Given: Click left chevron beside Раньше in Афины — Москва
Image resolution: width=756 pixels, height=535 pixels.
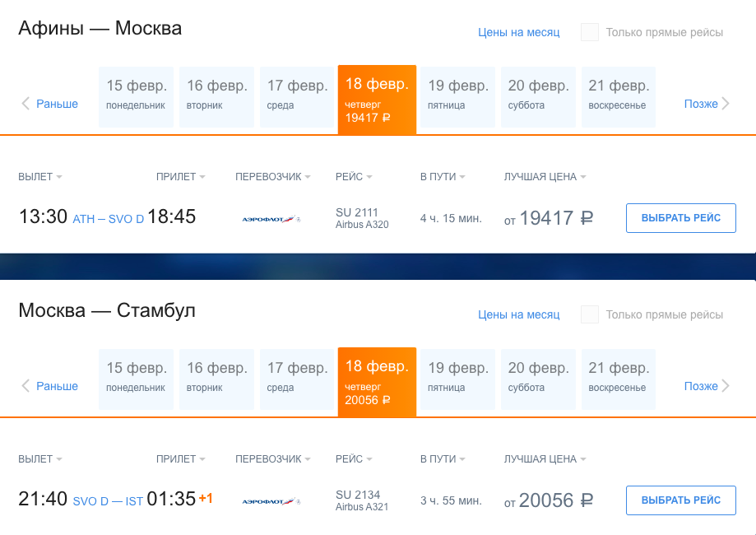Looking at the screenshot, I should 26,103.
